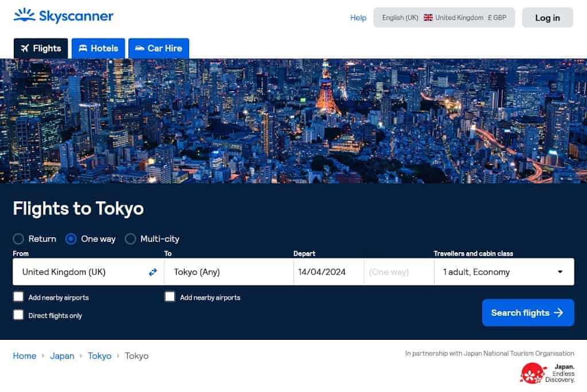This screenshot has height=392, width=587.
Task: Open the language, country and currency selector
Action: tap(444, 18)
